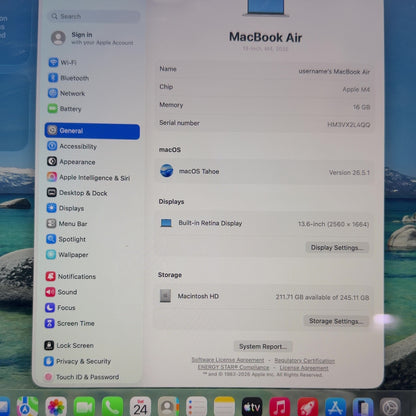The width and height of the screenshot is (416, 416).
Task: Open Menu Bar settings in the sidebar
Action: tap(67, 223)
